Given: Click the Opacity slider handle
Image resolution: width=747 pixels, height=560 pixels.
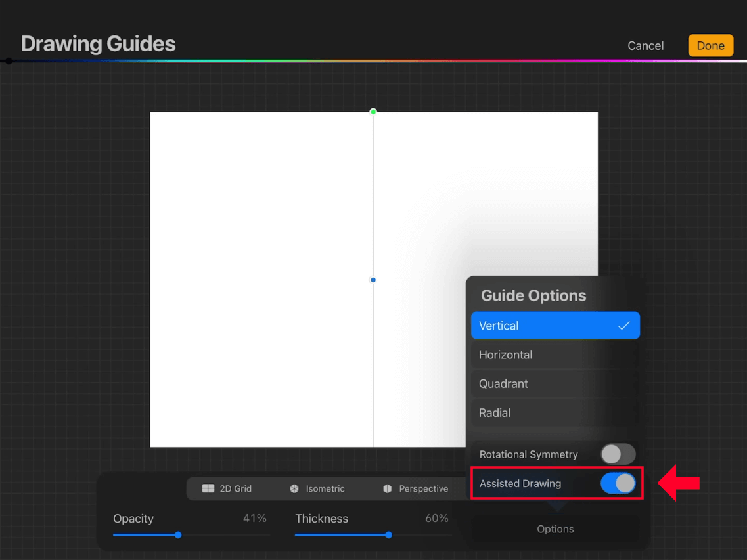Looking at the screenshot, I should (177, 535).
